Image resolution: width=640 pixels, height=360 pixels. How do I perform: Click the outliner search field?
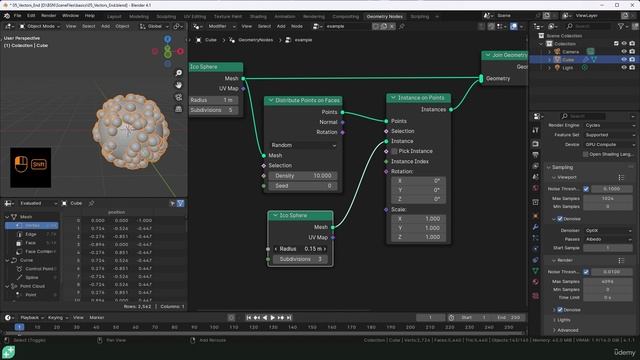coord(588,26)
